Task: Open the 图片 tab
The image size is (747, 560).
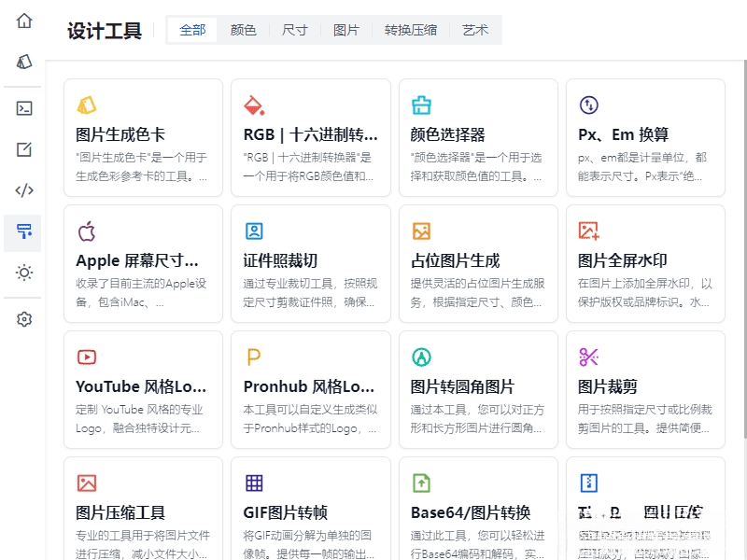Action: (x=345, y=30)
